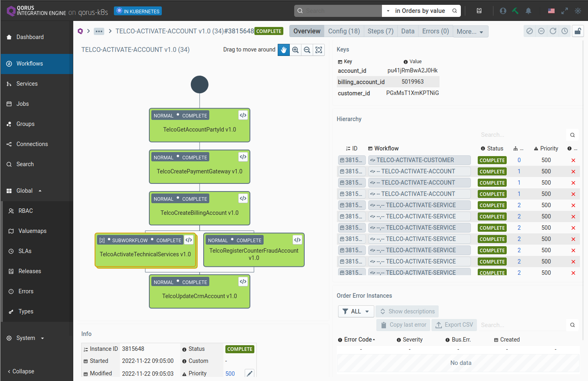This screenshot has width=588, height=381.
Task: Open code for TelcoActivateTechnicalServices step
Action: coord(189,240)
